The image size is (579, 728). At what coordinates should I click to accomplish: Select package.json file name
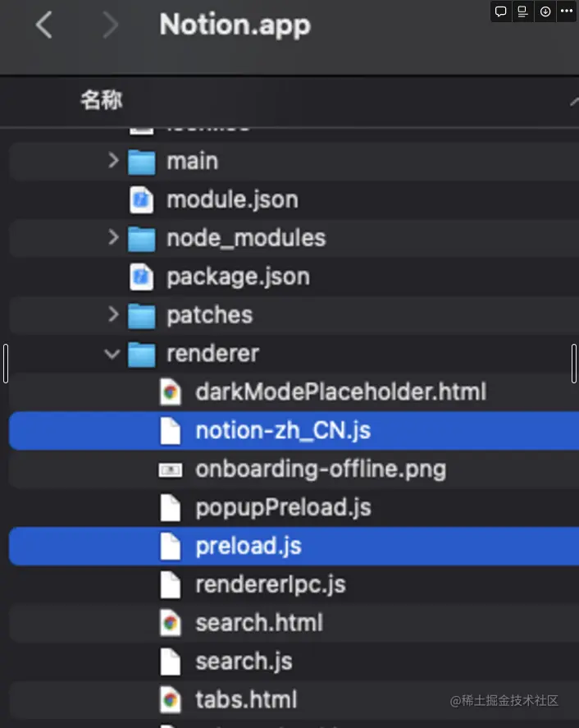tap(239, 277)
